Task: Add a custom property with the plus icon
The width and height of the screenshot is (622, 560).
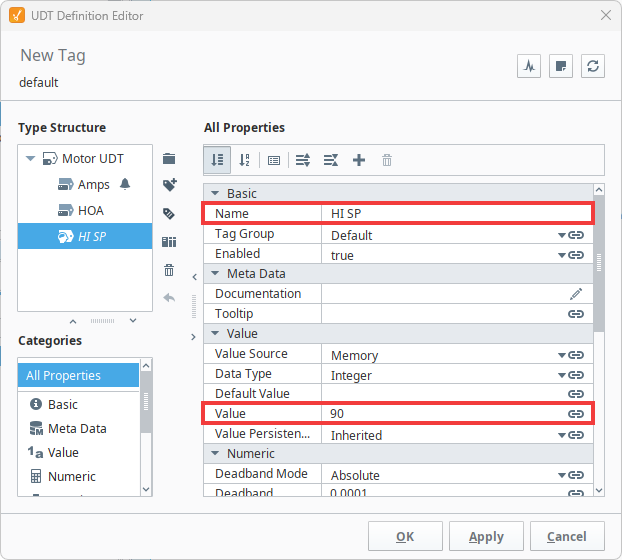Action: [359, 160]
